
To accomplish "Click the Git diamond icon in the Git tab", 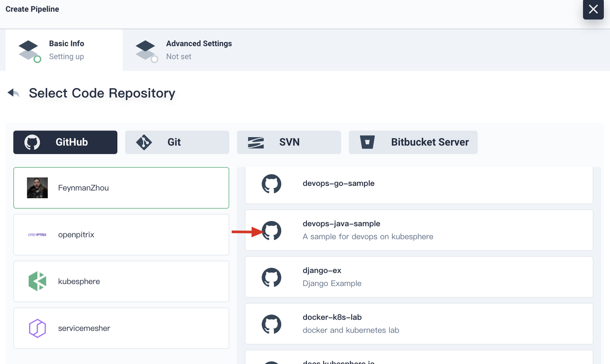I will tap(144, 142).
